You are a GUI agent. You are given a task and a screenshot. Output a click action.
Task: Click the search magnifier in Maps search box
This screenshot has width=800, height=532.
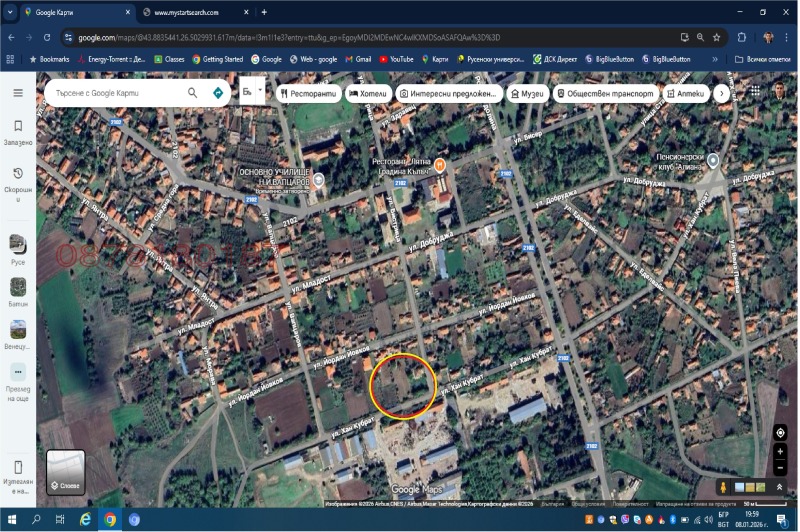pos(192,93)
